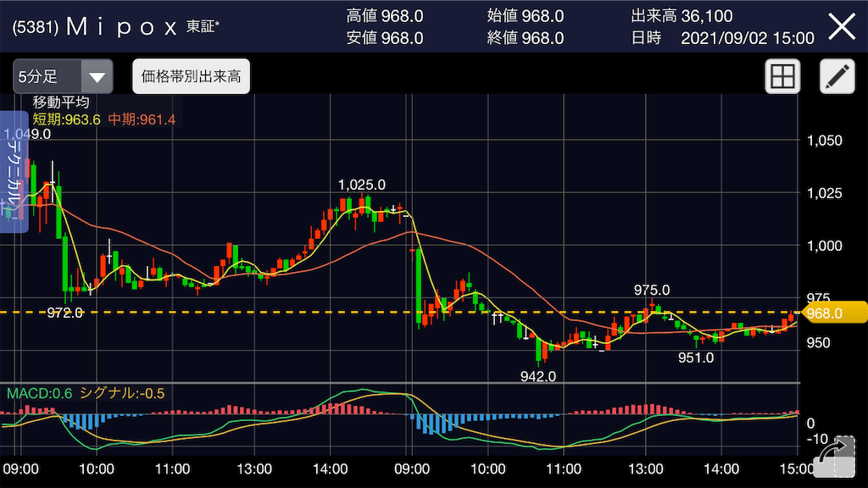
Task: Tap the 始値 968.0 value
Action: (x=526, y=16)
